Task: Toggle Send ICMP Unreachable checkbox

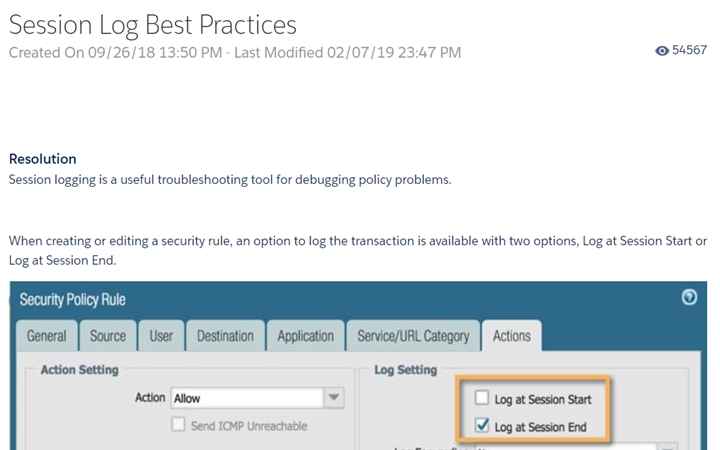Action: point(178,424)
